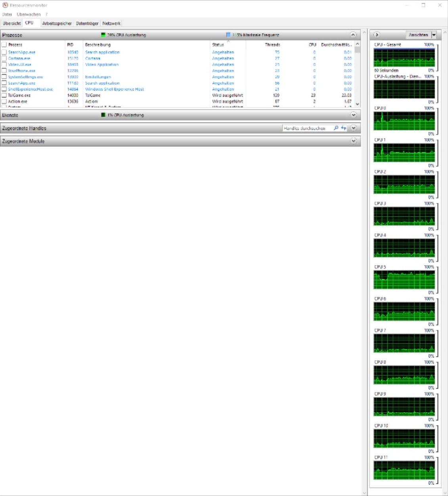Click the process list scrollbar down arrow
Viewport: 448px width, 496px height.
click(x=358, y=104)
